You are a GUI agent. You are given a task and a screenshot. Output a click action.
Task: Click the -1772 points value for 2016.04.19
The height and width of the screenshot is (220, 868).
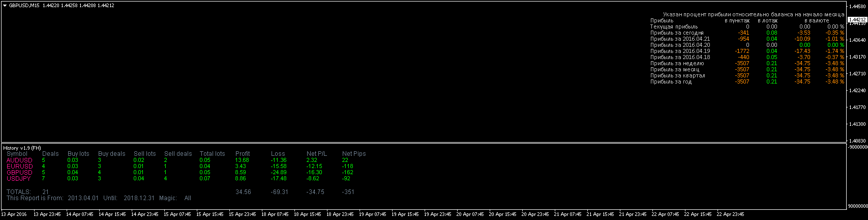742,51
